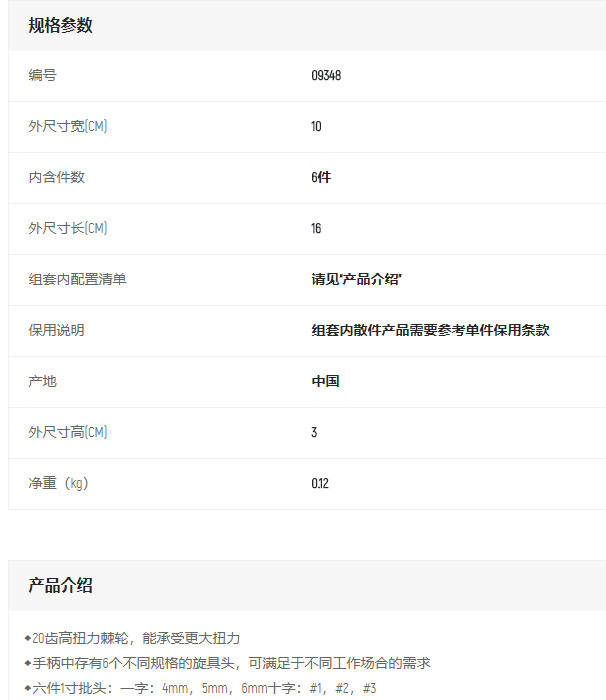Click the 产地 label
Screen dimensions: 606x700
point(43,382)
